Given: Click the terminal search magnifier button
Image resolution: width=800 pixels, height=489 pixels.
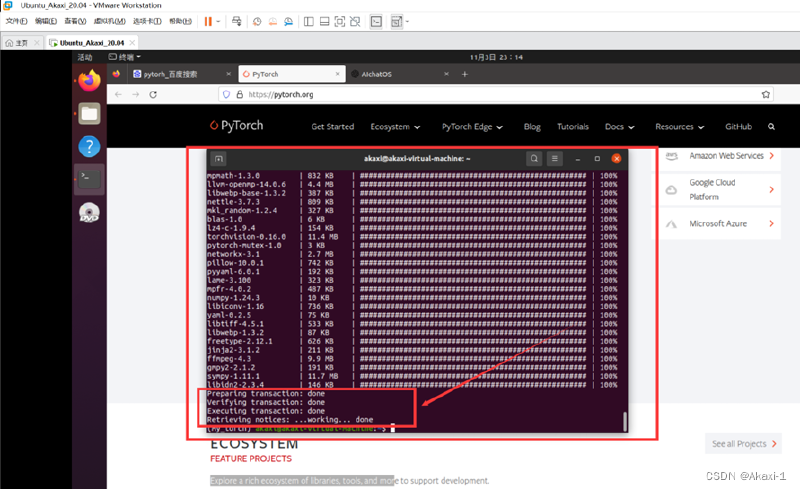Looking at the screenshot, I should click(x=534, y=159).
